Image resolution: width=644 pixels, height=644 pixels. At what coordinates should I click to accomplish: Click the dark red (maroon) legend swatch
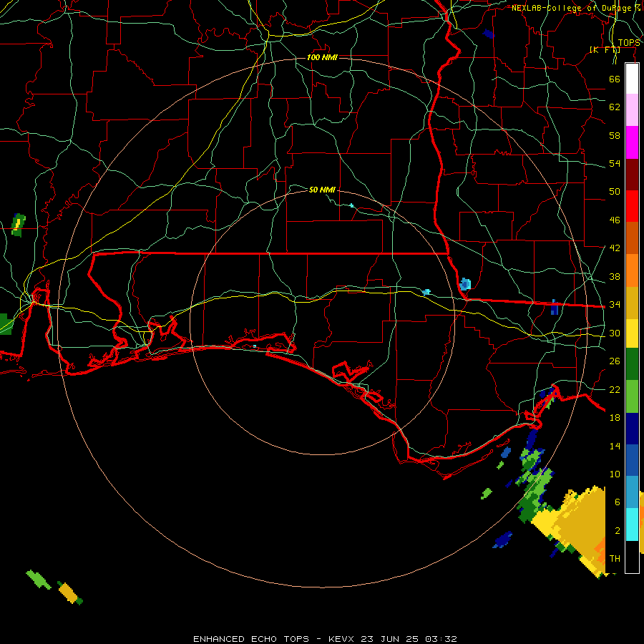click(x=632, y=175)
